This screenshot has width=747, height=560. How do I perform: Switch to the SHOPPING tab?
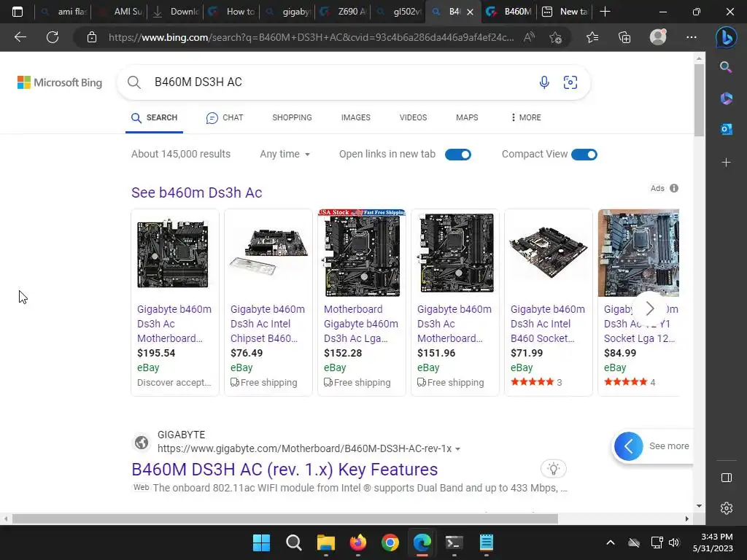click(x=292, y=117)
